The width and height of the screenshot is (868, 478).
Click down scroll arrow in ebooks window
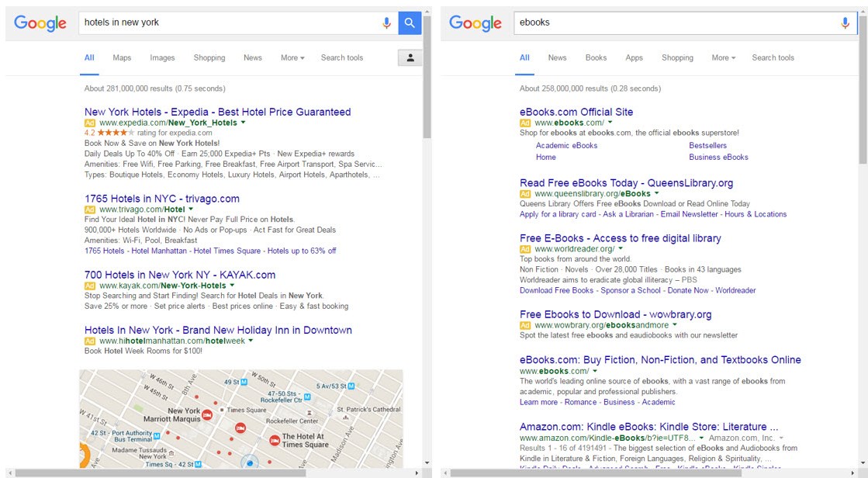[x=863, y=463]
